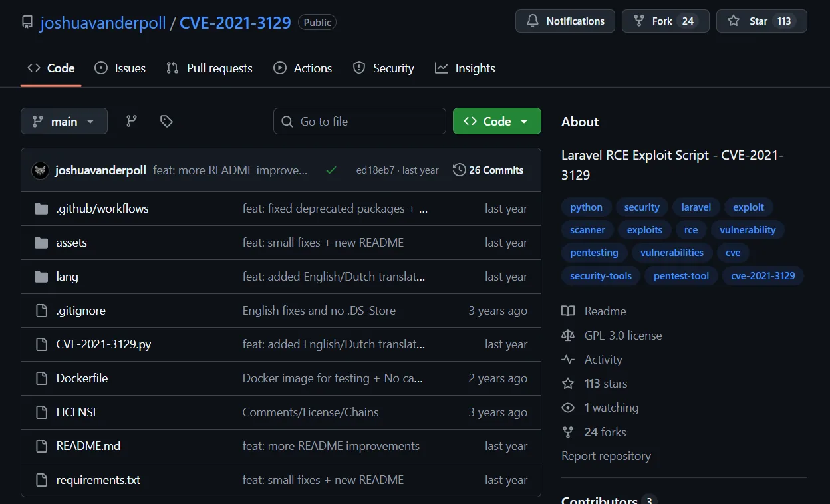Open commit history clock icon
The height and width of the screenshot is (504, 830).
click(x=459, y=170)
